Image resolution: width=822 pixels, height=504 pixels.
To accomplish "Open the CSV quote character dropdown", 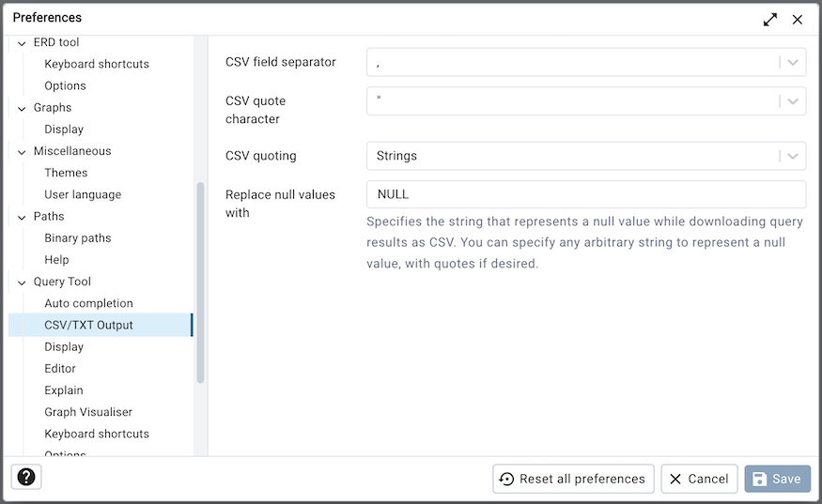I will [x=792, y=101].
